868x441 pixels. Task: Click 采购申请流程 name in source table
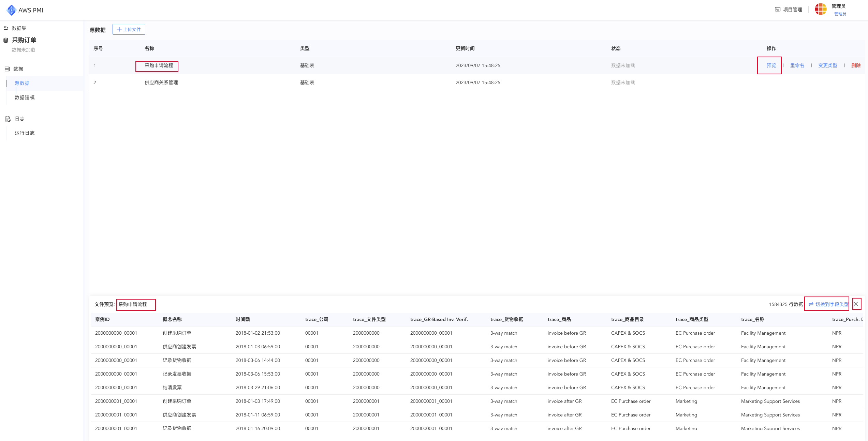[159, 65]
